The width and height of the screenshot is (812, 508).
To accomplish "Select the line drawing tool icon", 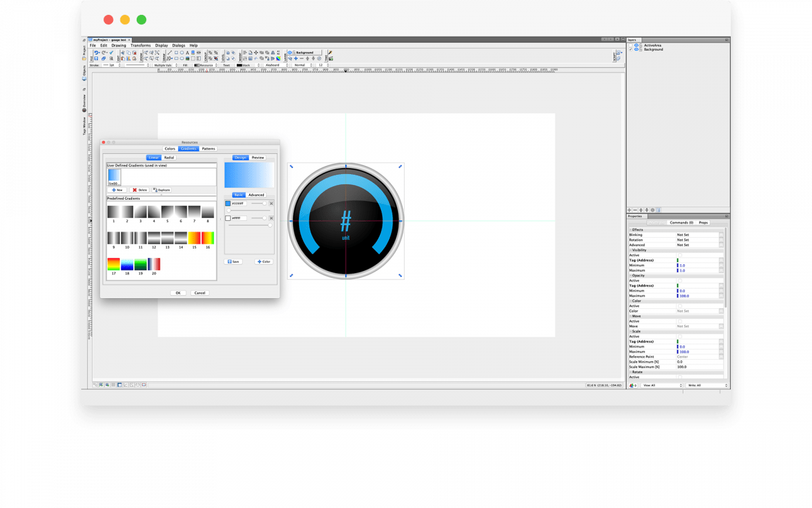I will [170, 52].
